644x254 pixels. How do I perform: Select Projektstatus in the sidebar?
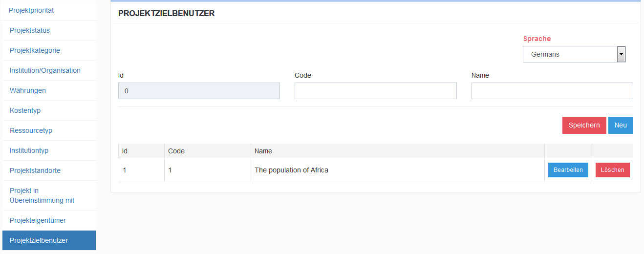tap(30, 30)
